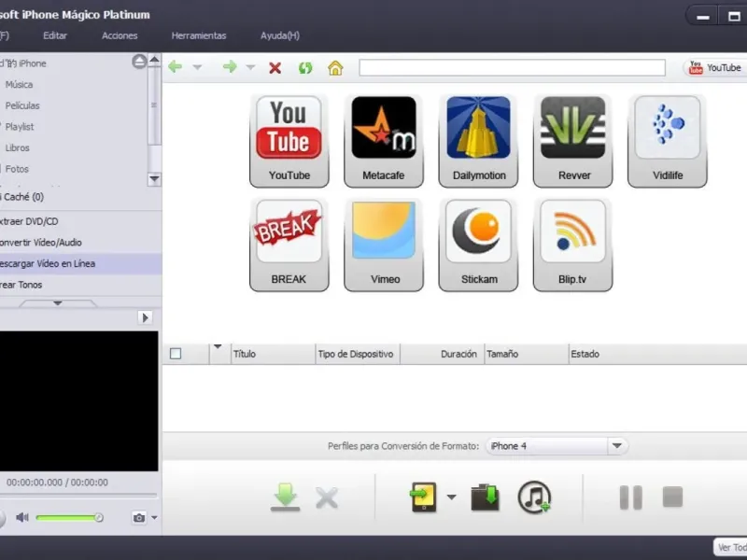Viewport: 747px width, 560px height.
Task: Open the transfer-to-device dropdown arrow
Action: [452, 497]
